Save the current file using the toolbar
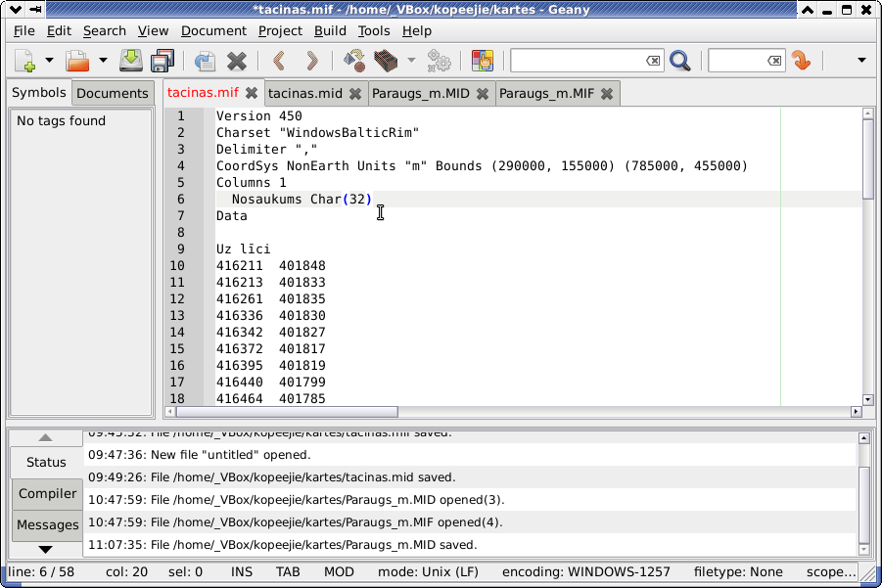 tap(130, 60)
